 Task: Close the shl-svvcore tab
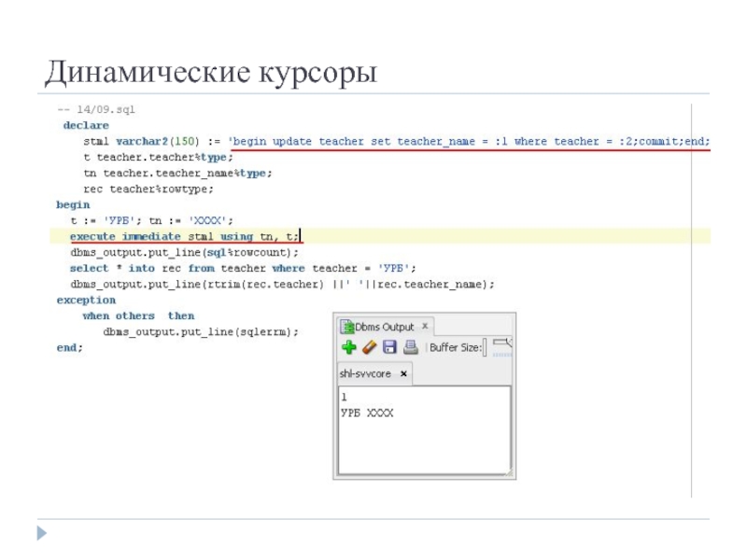(403, 373)
